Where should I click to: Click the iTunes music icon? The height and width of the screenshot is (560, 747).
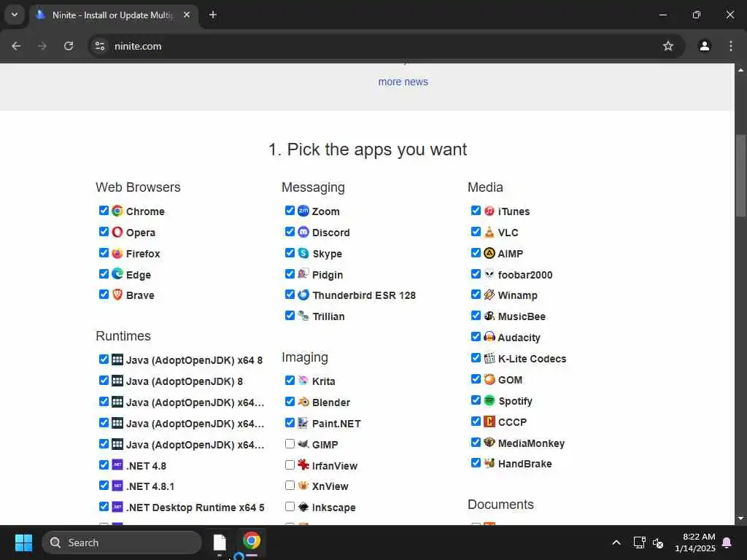click(x=489, y=211)
